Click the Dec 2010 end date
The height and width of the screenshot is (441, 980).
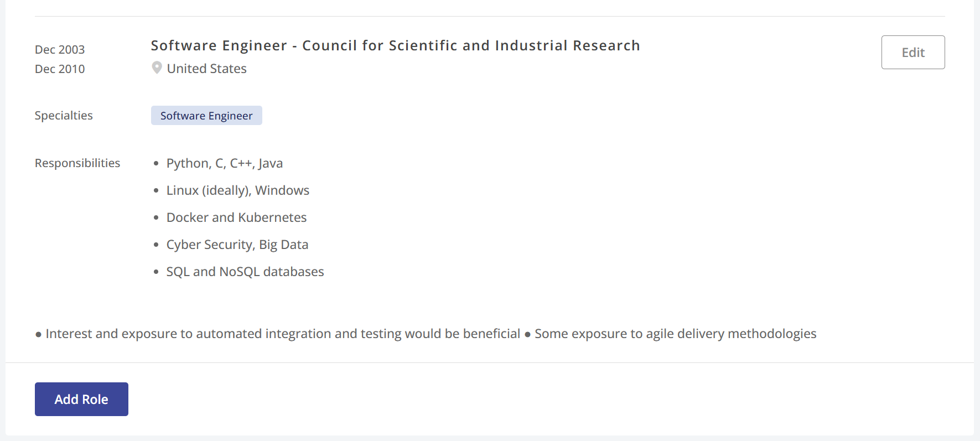pos(60,69)
